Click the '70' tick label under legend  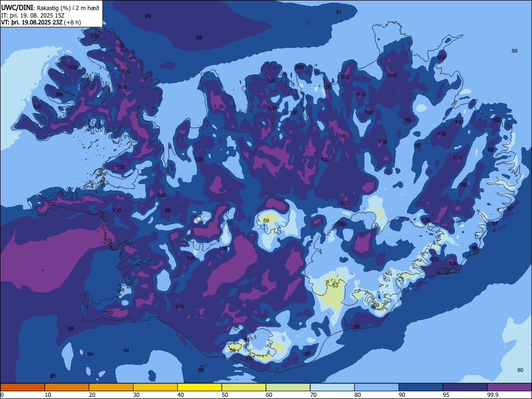pos(313,395)
